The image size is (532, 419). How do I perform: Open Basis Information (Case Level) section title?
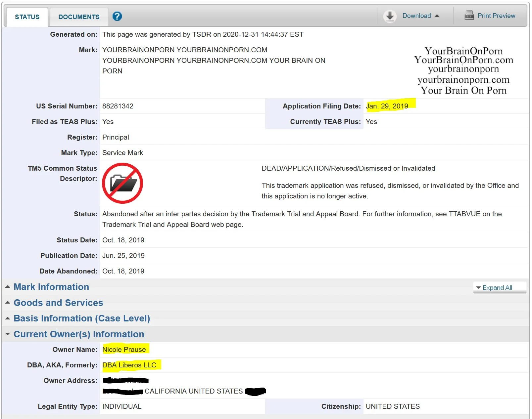[x=82, y=318]
